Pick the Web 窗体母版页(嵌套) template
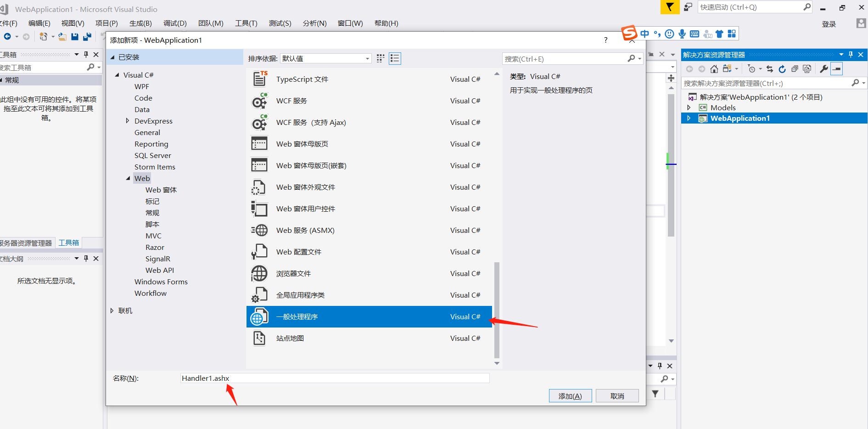 369,166
